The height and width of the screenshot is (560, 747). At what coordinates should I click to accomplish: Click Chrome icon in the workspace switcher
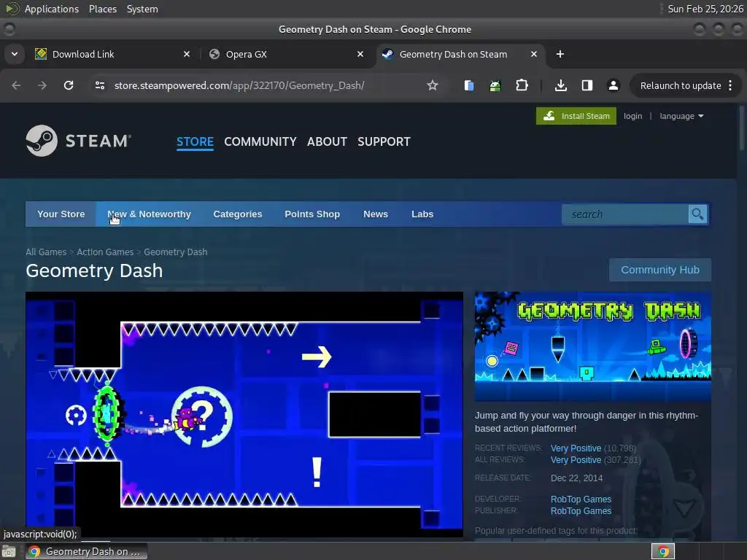pos(663,551)
